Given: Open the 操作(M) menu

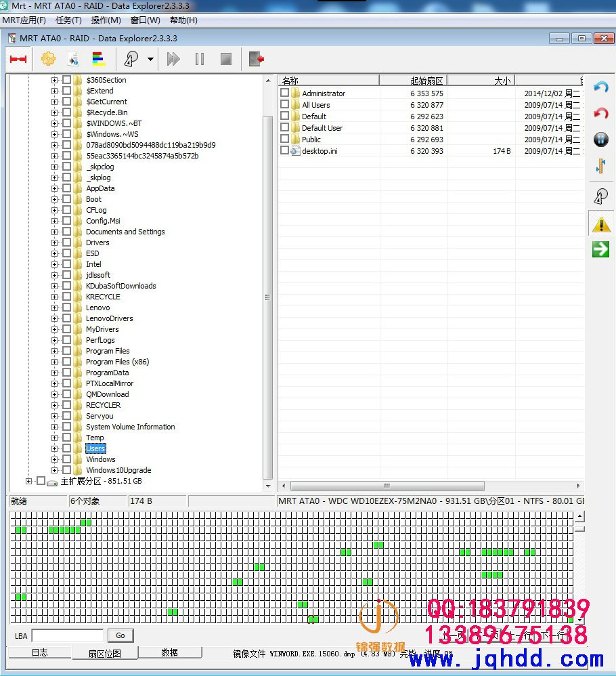Looking at the screenshot, I should coord(106,20).
